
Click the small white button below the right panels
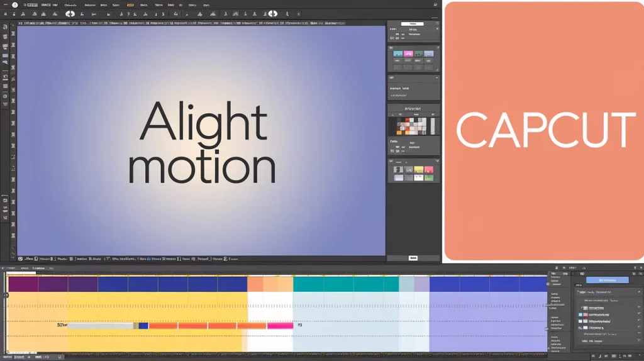[413, 258]
